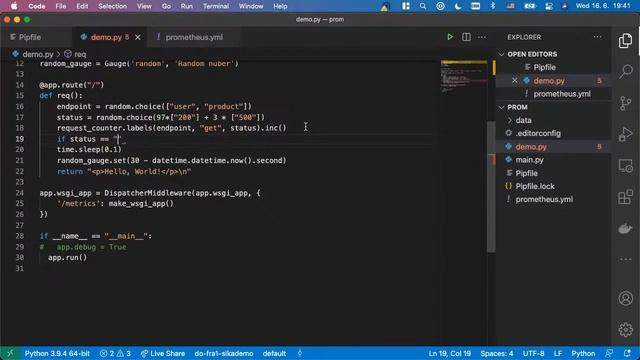Switch to the prometheus.yml tab
Viewport: 640px width, 360px height.
pos(193,37)
